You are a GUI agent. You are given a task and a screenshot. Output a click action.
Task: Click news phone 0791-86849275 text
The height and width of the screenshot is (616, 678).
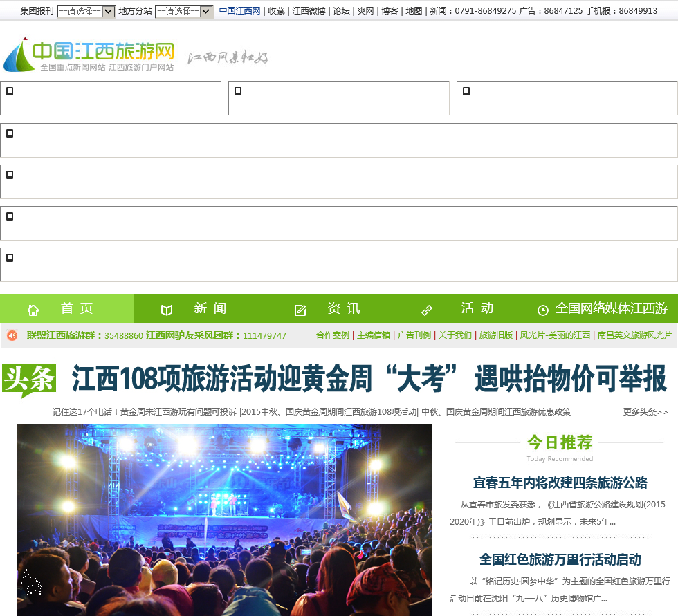tap(485, 11)
